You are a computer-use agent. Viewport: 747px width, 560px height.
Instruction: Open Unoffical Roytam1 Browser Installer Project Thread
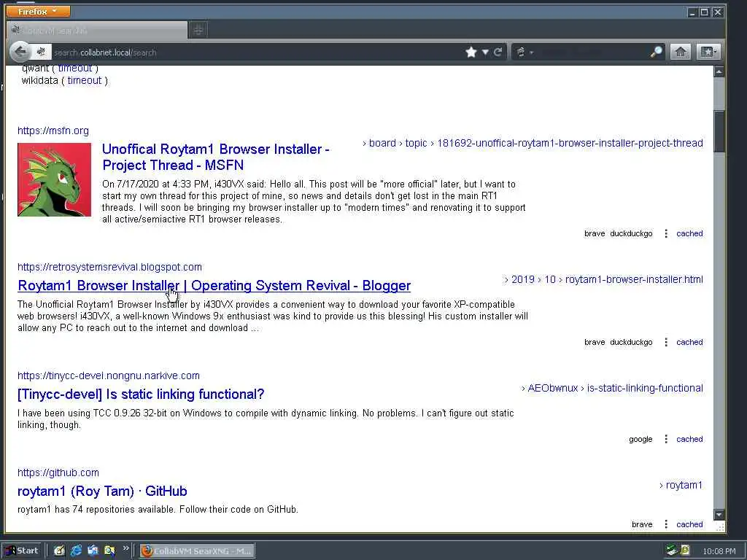(216, 157)
